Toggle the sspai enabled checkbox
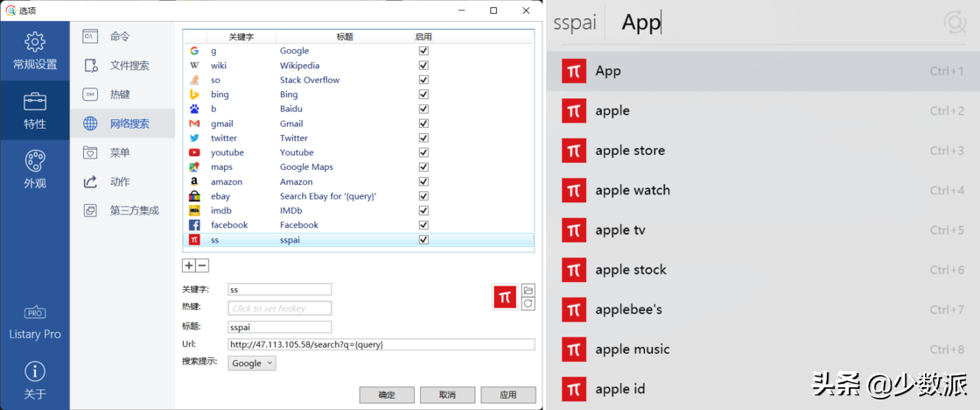The width and height of the screenshot is (980, 410). click(423, 240)
